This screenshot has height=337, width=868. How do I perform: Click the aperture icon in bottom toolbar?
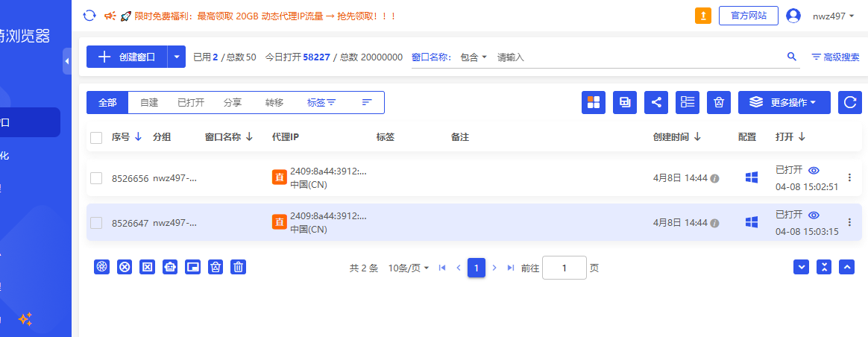tap(102, 267)
